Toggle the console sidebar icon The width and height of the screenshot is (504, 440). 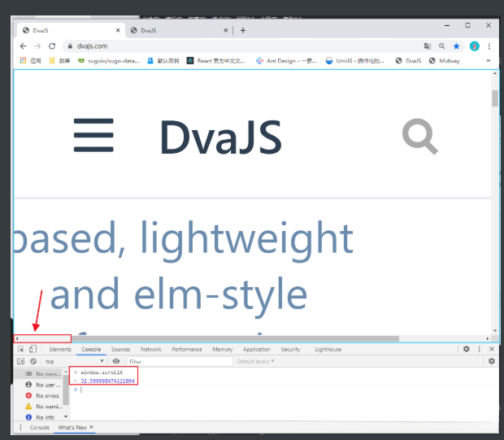coord(20,361)
